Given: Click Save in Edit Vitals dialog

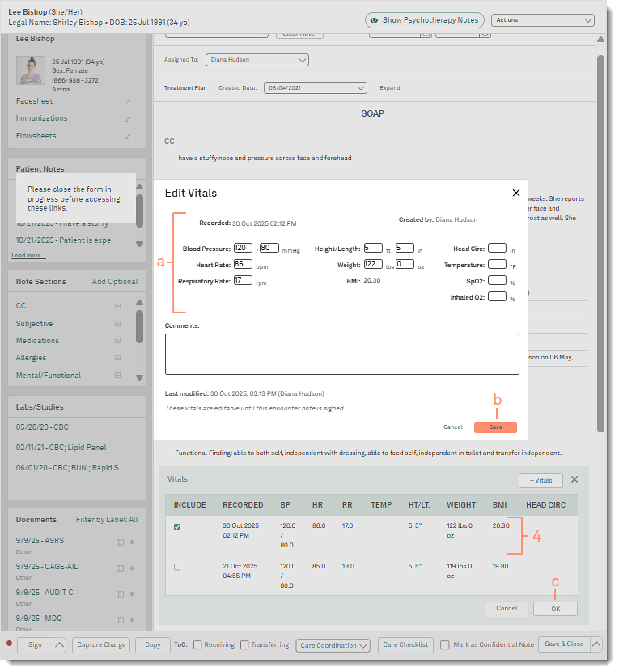Looking at the screenshot, I should click(495, 427).
